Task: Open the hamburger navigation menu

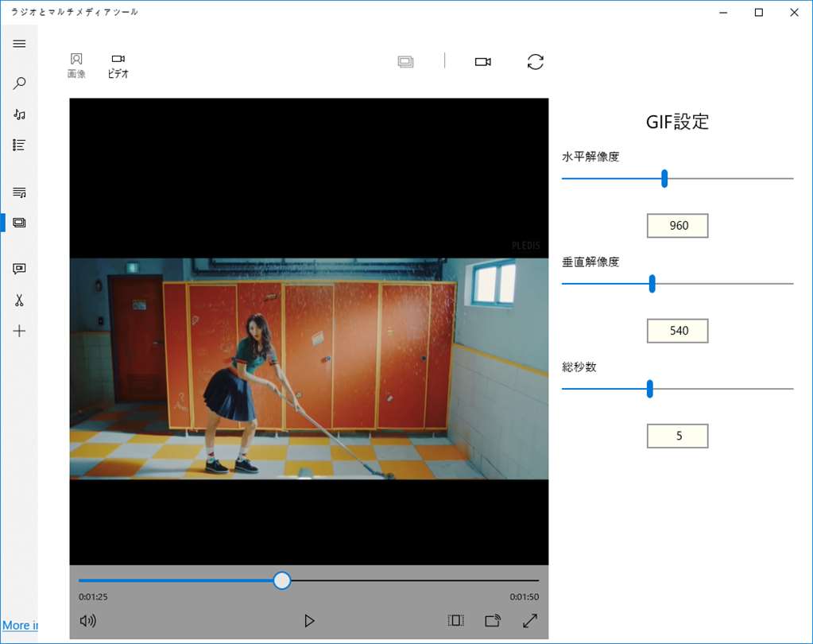Action: [x=19, y=44]
